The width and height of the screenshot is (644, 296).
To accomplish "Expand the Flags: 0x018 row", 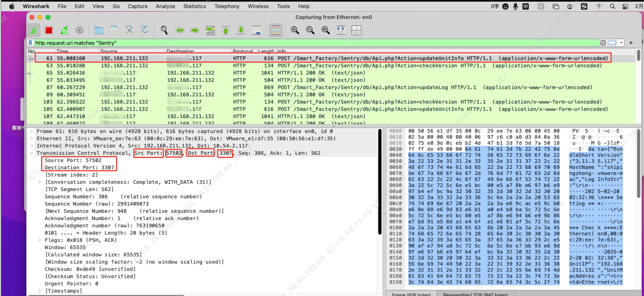I will point(39,240).
